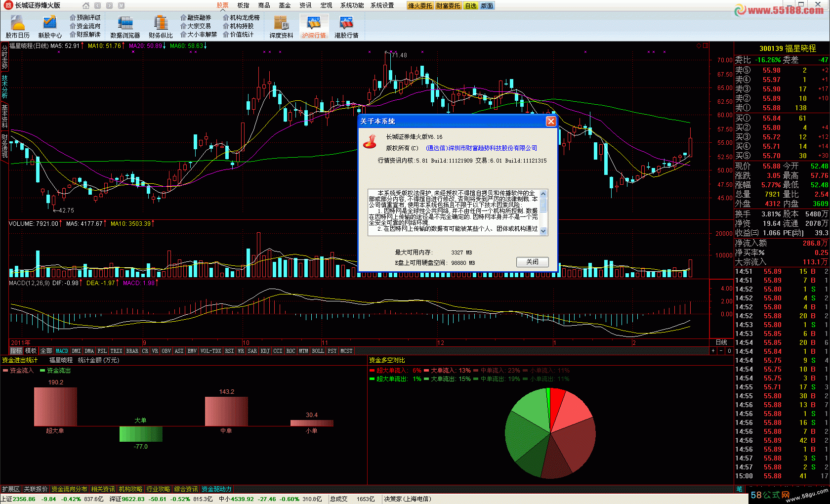The image size is (830, 504).
Task: Click the back arrow navigation icon
Action: click(x=97, y=6)
